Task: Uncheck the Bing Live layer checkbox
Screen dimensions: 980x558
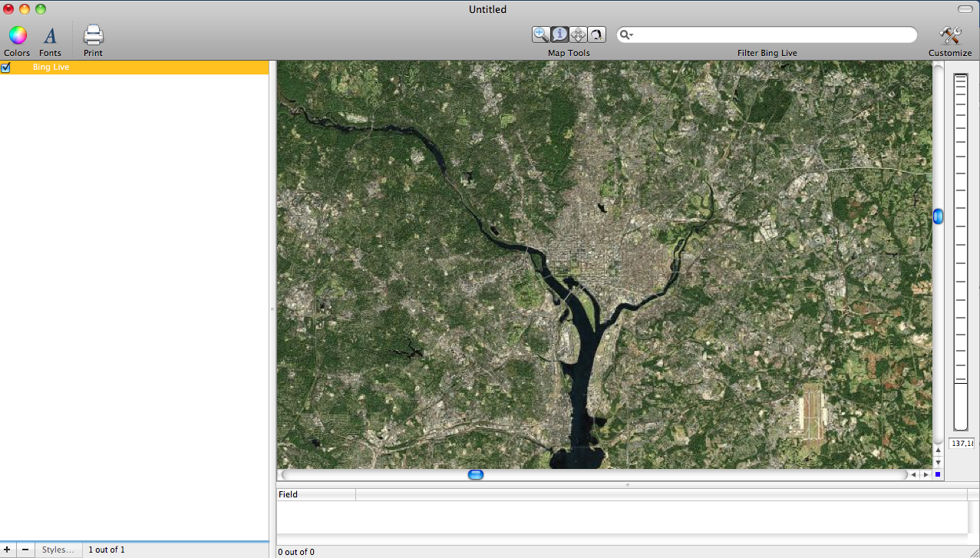Action: click(x=6, y=68)
